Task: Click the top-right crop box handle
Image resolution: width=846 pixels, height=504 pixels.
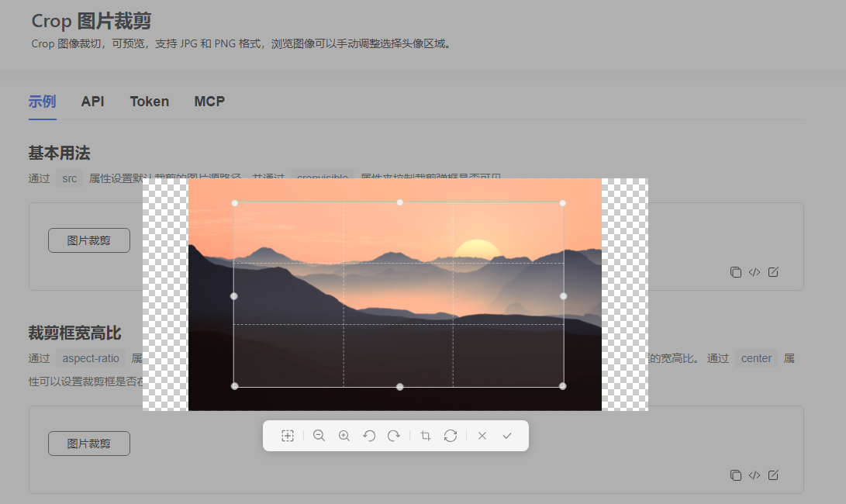Action: 563,203
